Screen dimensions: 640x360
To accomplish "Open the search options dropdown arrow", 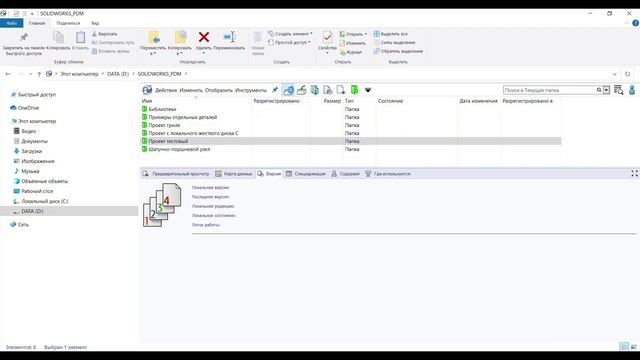I will click(607, 90).
